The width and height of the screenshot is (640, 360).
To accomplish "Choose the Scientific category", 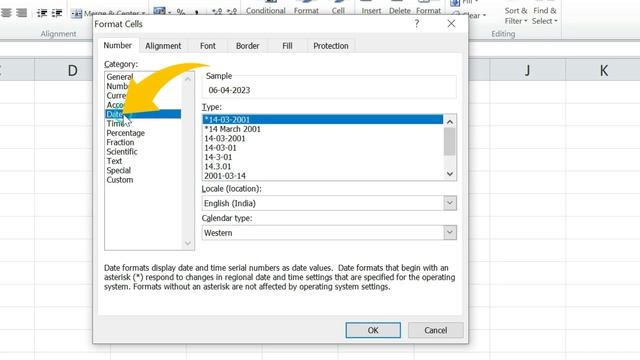I will click(143, 151).
